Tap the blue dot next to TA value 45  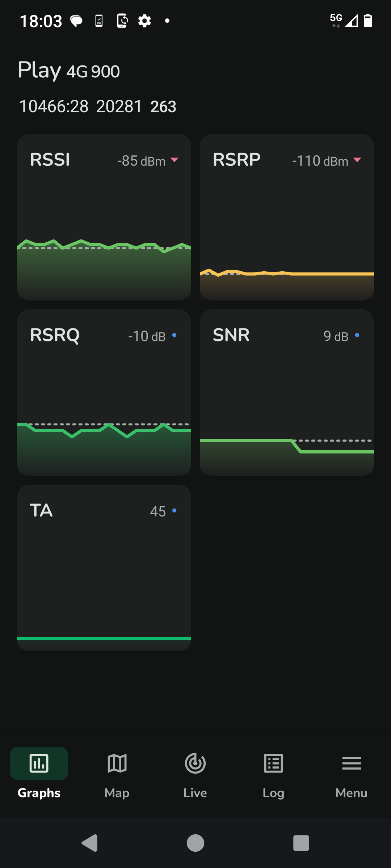[175, 511]
